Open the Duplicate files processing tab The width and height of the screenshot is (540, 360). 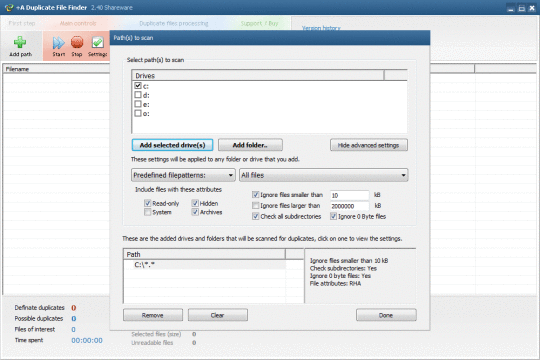174,23
